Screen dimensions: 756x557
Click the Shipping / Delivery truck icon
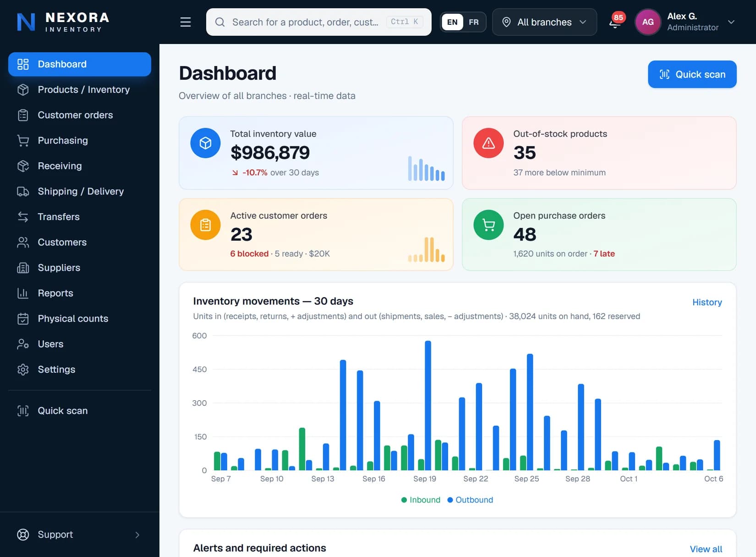(x=23, y=191)
